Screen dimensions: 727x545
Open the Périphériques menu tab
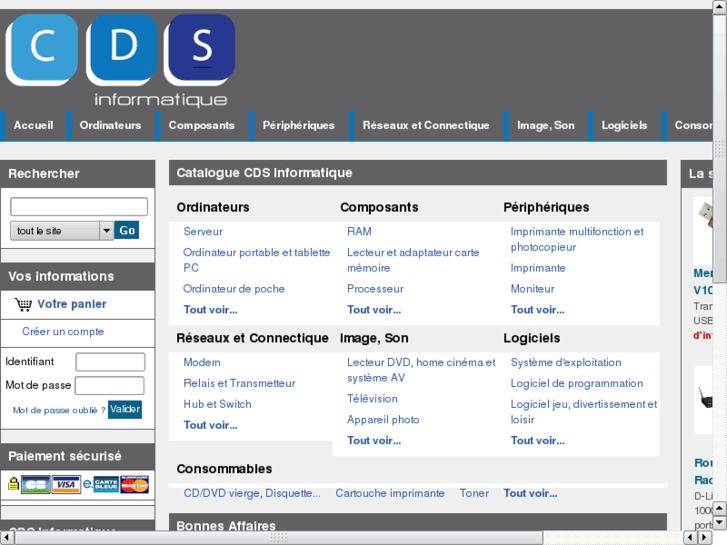pos(299,125)
